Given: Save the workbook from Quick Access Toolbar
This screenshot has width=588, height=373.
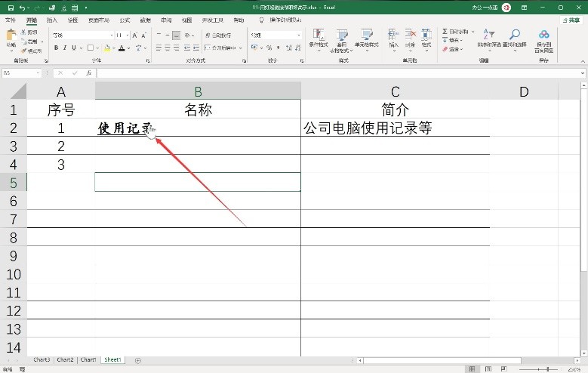Looking at the screenshot, I should tap(11, 8).
